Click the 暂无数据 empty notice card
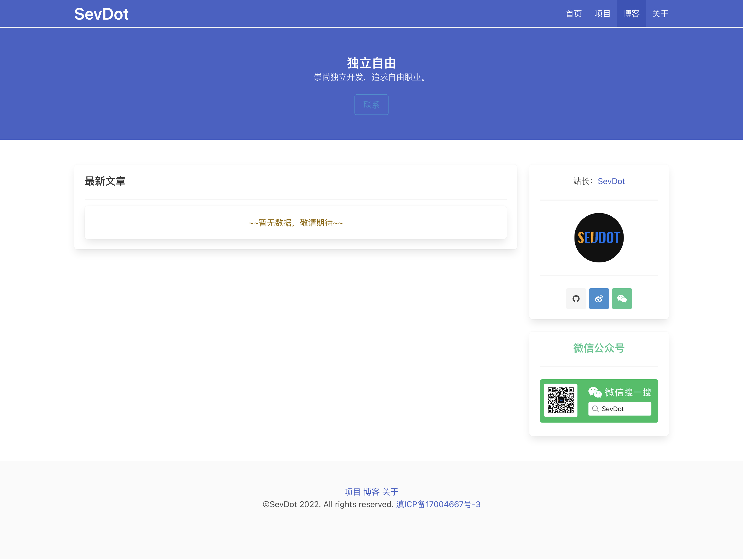The height and width of the screenshot is (560, 743). (x=295, y=223)
